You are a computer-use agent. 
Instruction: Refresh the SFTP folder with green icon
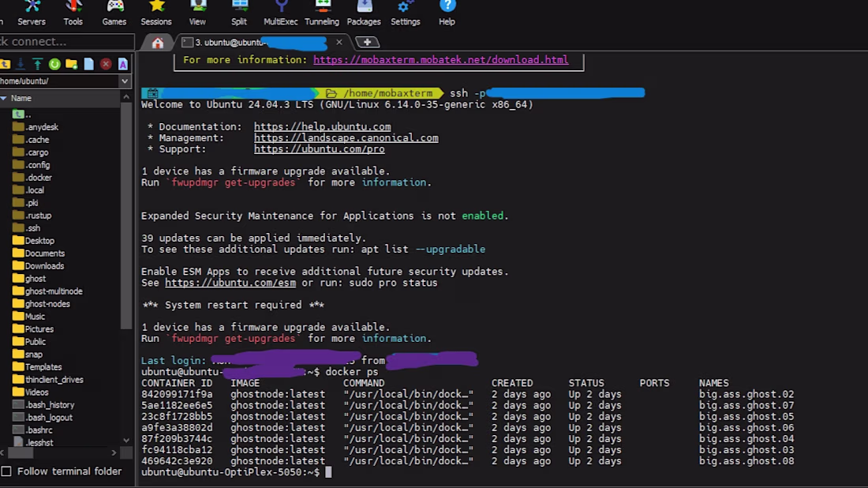click(x=54, y=64)
